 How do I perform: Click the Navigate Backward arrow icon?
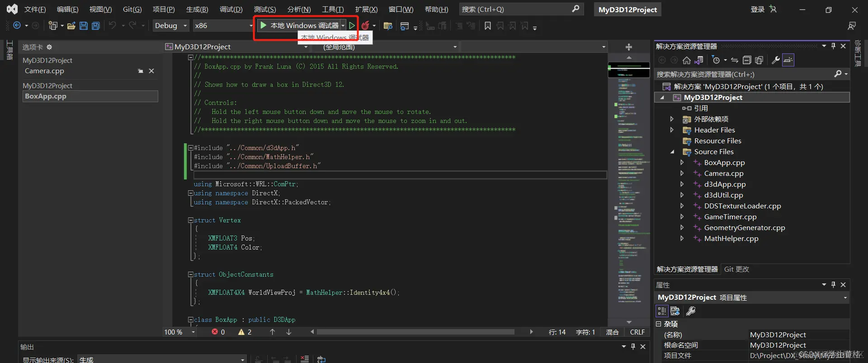pos(17,26)
